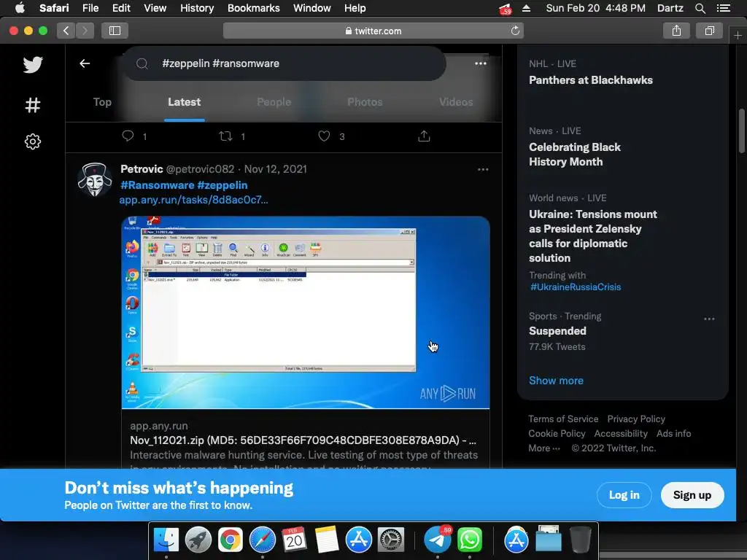Click the #Ransomware hashtag link

[x=158, y=185]
